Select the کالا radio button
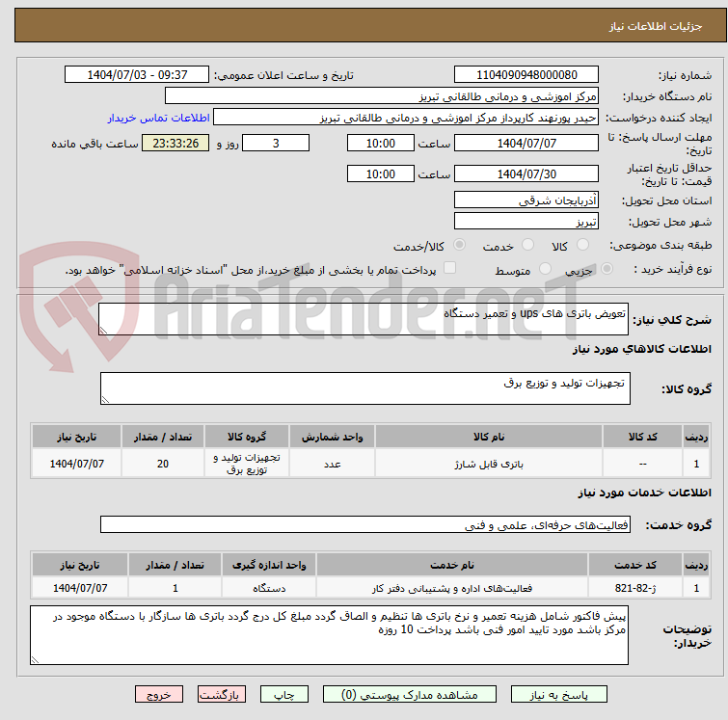The height and width of the screenshot is (720, 728). tap(582, 245)
